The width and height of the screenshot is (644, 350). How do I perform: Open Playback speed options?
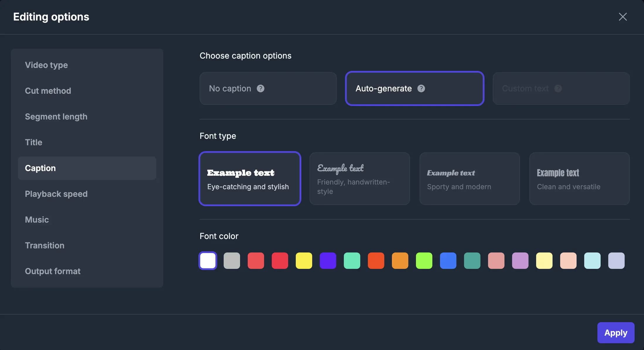(x=56, y=194)
